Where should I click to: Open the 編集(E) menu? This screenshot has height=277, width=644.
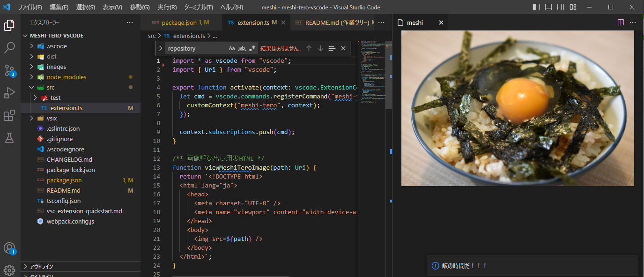coord(59,7)
